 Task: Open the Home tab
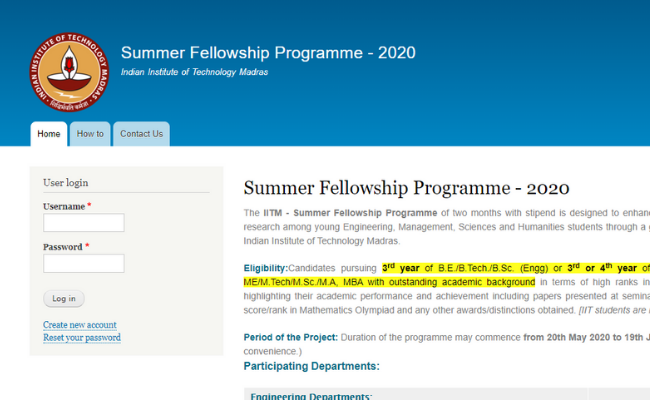[x=49, y=134]
